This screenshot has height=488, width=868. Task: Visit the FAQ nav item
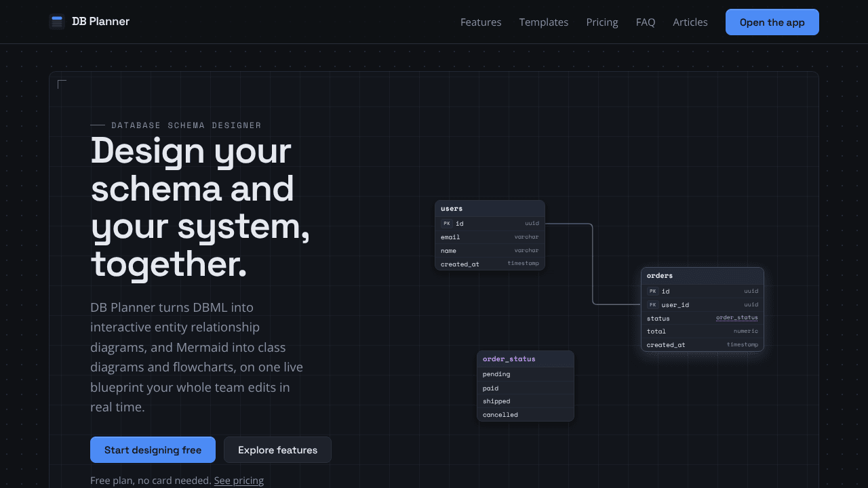pos(646,22)
